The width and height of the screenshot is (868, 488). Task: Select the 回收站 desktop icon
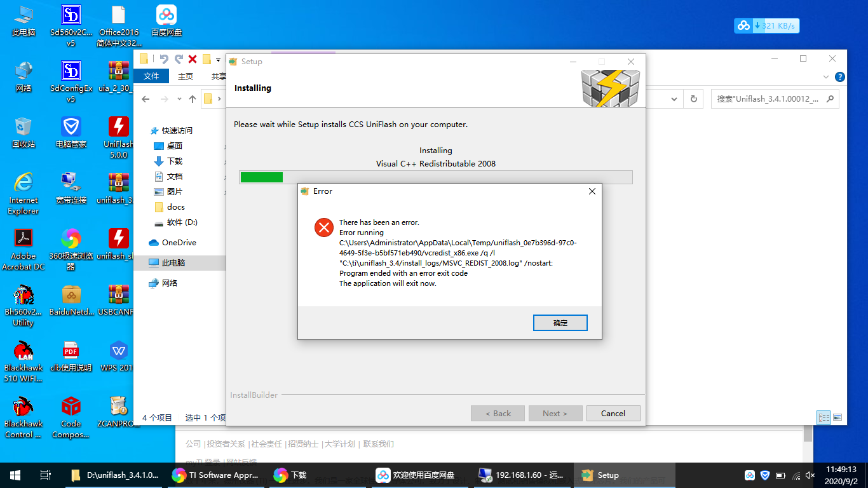point(24,132)
